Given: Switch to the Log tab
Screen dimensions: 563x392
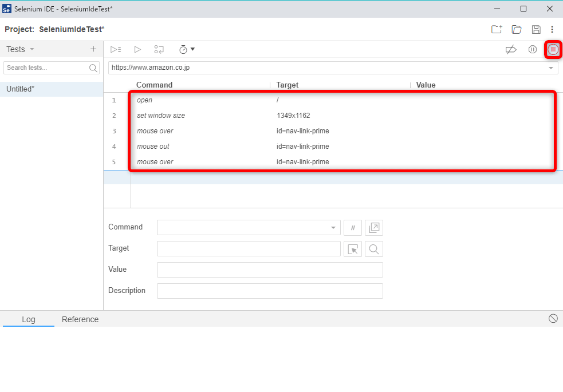Looking at the screenshot, I should click(29, 319).
